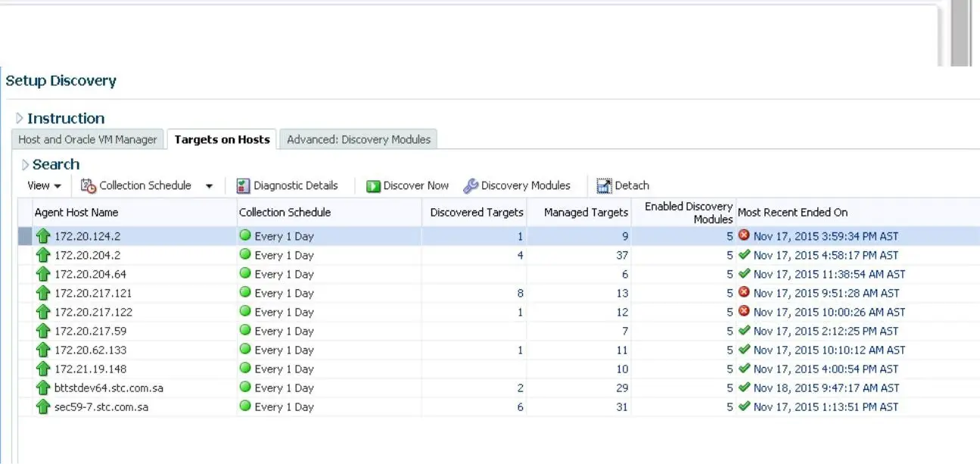Image resolution: width=980 pixels, height=464 pixels.
Task: Click green checkmark status for bttstdev64.stc.com.sa
Action: pyautogui.click(x=744, y=387)
